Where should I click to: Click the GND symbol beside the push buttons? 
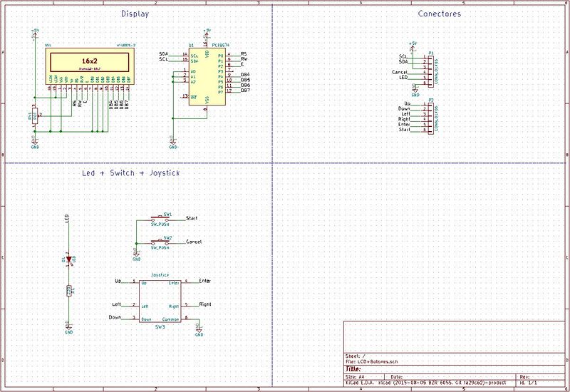[x=136, y=255]
